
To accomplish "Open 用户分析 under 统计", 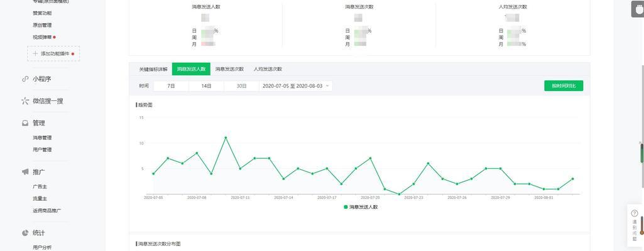I will coord(42,247).
